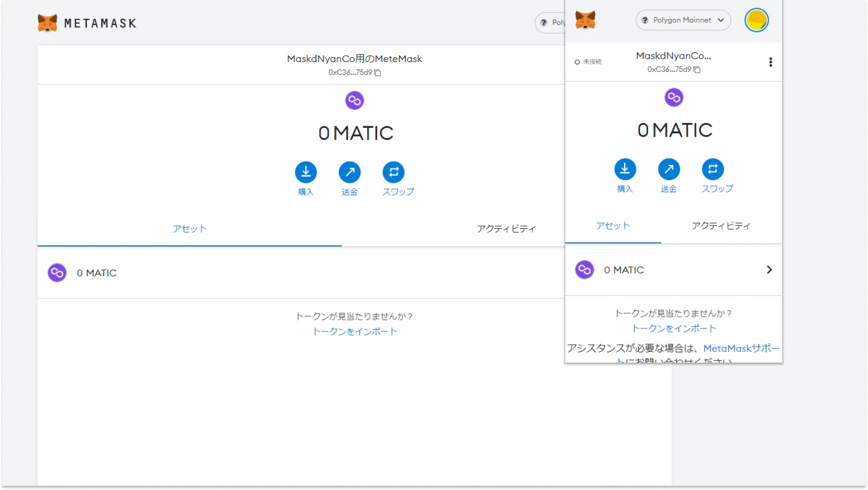Click the METAMASK wordmark text
This screenshot has width=868, height=490.
(100, 24)
